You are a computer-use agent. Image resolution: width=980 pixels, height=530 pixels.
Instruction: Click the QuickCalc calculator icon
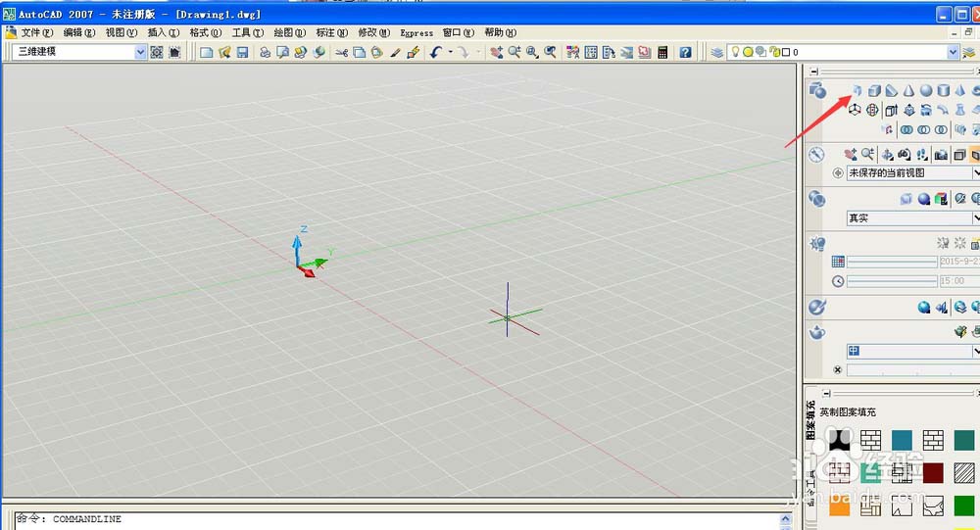pyautogui.click(x=662, y=53)
